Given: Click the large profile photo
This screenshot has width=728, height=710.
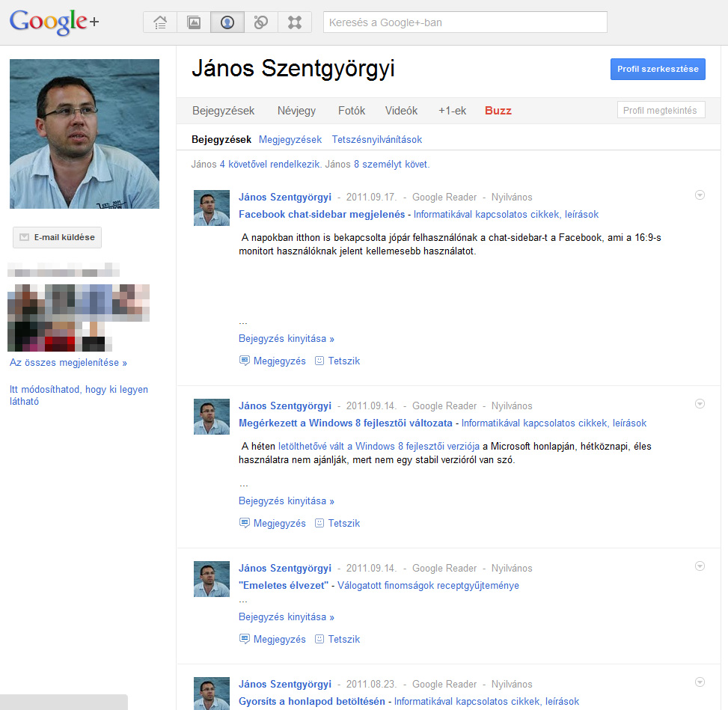Looking at the screenshot, I should tap(85, 134).
